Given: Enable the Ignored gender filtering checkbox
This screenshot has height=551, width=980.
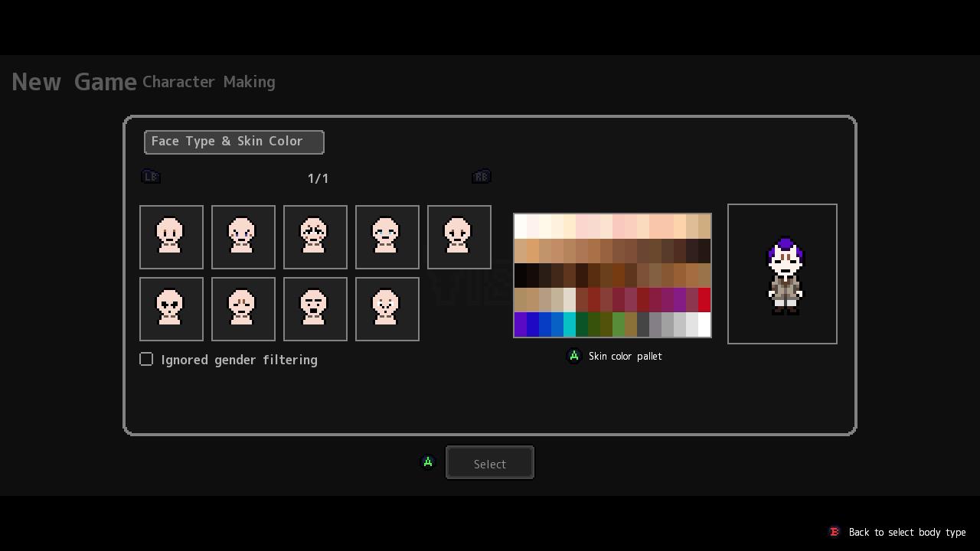Looking at the screenshot, I should tap(146, 359).
